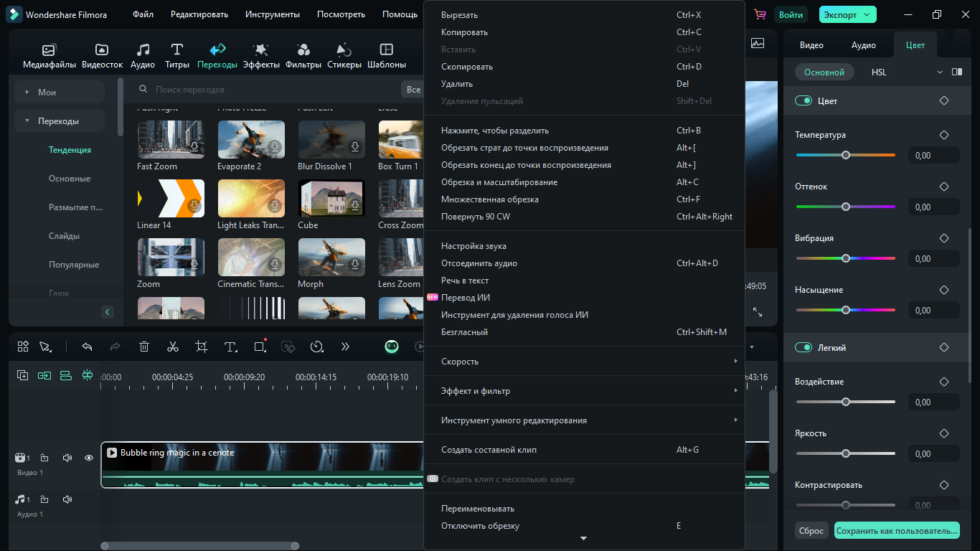This screenshot has width=980, height=551.
Task: Open the Все filter dropdown
Action: coord(412,90)
